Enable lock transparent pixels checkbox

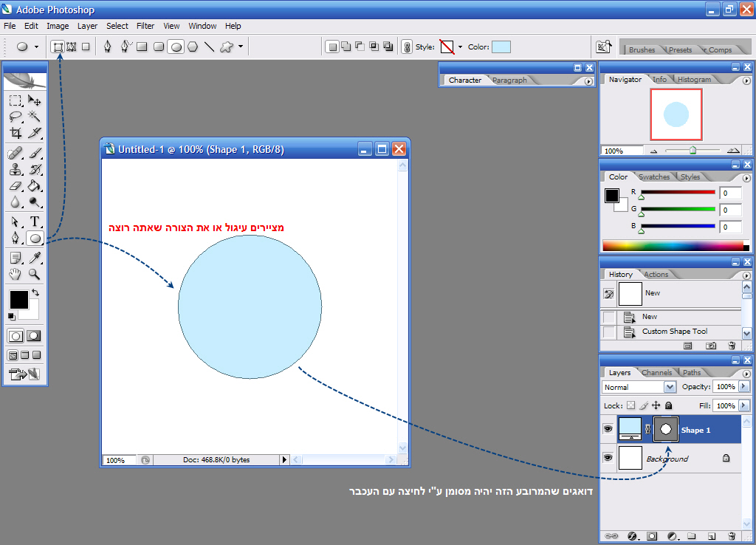coord(630,405)
